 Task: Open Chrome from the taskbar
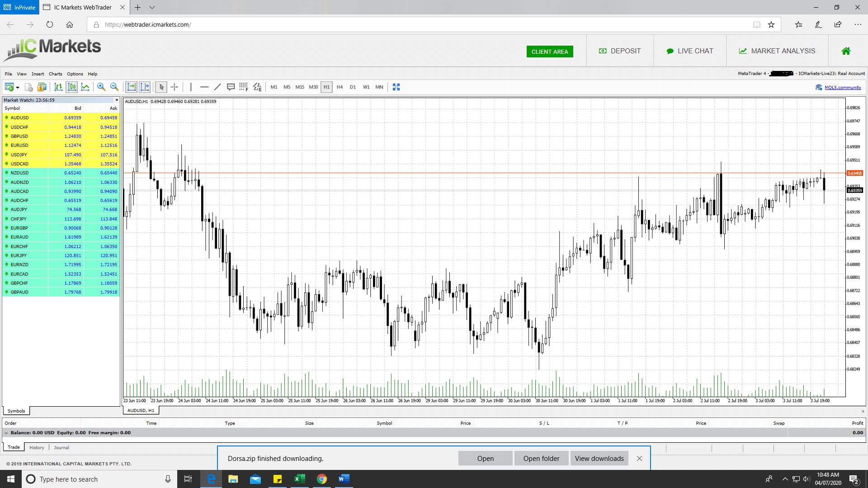tap(321, 479)
